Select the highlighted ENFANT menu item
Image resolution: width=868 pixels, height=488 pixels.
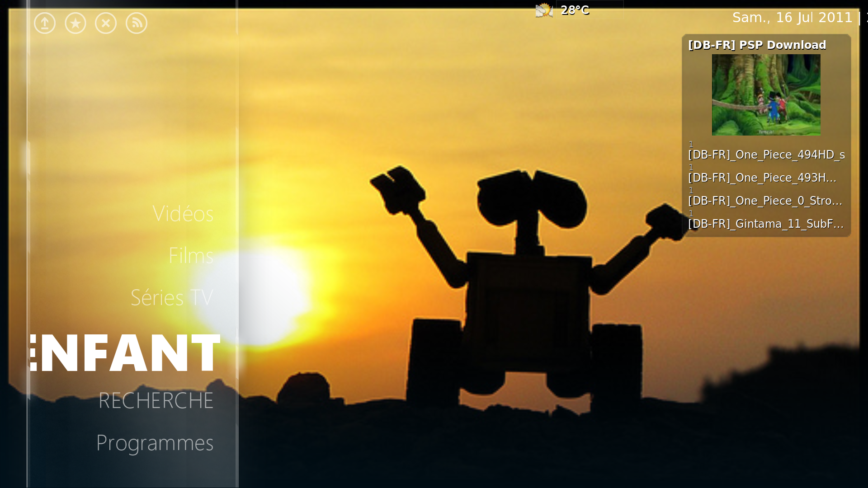tap(125, 353)
